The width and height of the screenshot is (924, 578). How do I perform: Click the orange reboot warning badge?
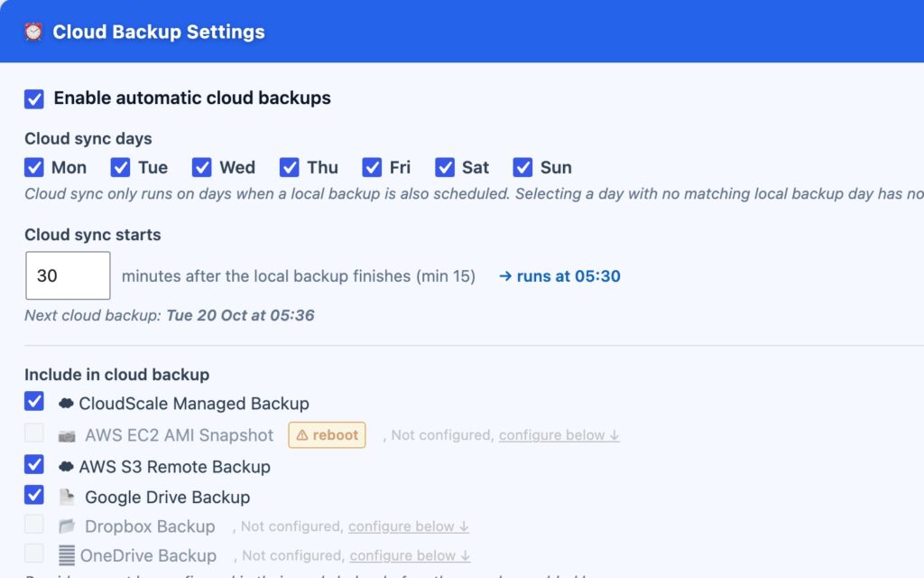click(327, 435)
